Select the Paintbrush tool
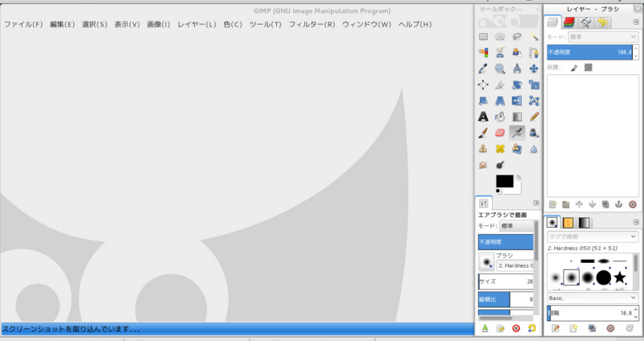644x341 pixels. pyautogui.click(x=484, y=133)
